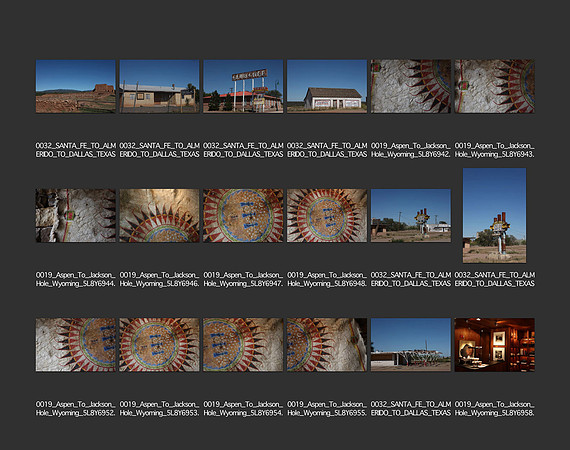Image resolution: width=570 pixels, height=450 pixels.
Task: Click the label Hole_Wyoming_SL8Y6955
Action: pyautogui.click(x=327, y=409)
